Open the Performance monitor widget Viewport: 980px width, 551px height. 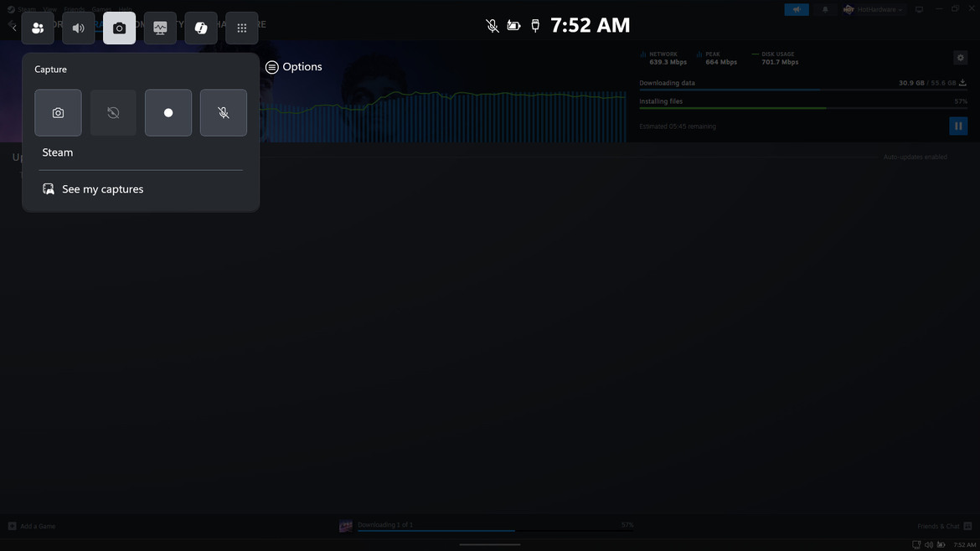coord(160,28)
